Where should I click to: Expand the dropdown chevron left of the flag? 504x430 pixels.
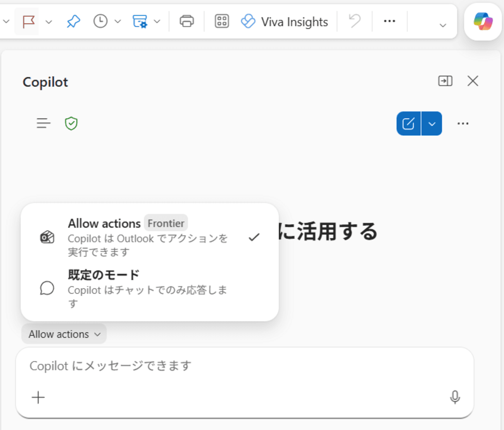pos(6,21)
